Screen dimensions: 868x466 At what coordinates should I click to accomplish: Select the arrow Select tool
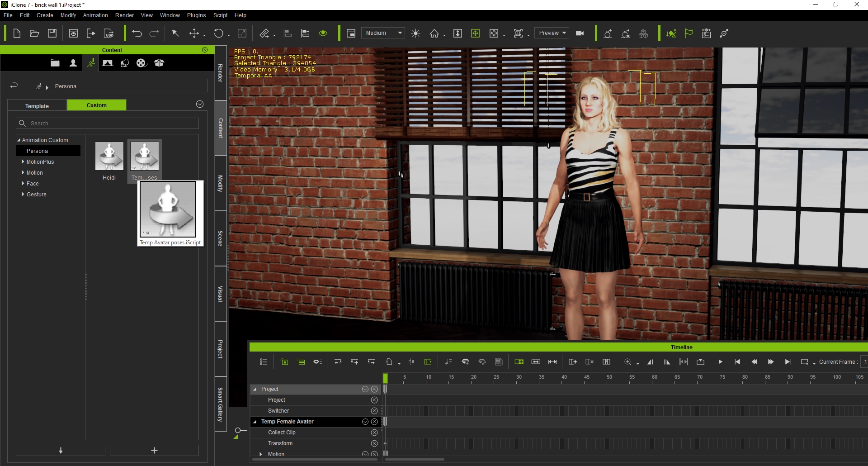pyautogui.click(x=175, y=33)
